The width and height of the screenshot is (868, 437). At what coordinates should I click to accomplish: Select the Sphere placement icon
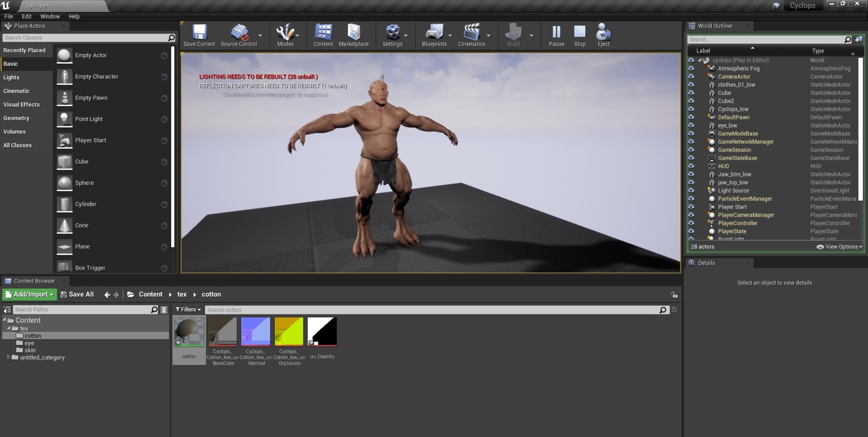coord(65,183)
